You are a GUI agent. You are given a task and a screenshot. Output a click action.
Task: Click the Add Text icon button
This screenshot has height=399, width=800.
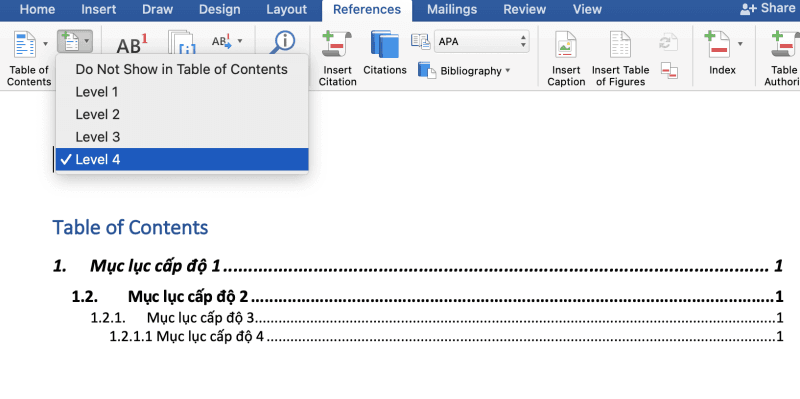[x=75, y=41]
